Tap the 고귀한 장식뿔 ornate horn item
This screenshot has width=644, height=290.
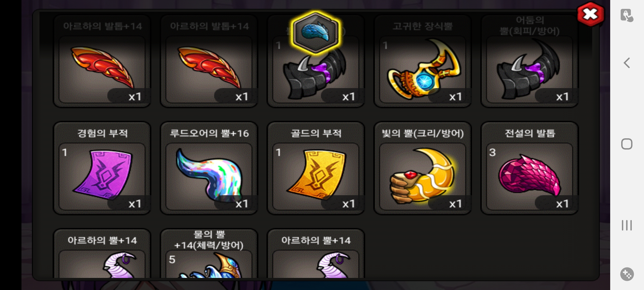coord(423,61)
